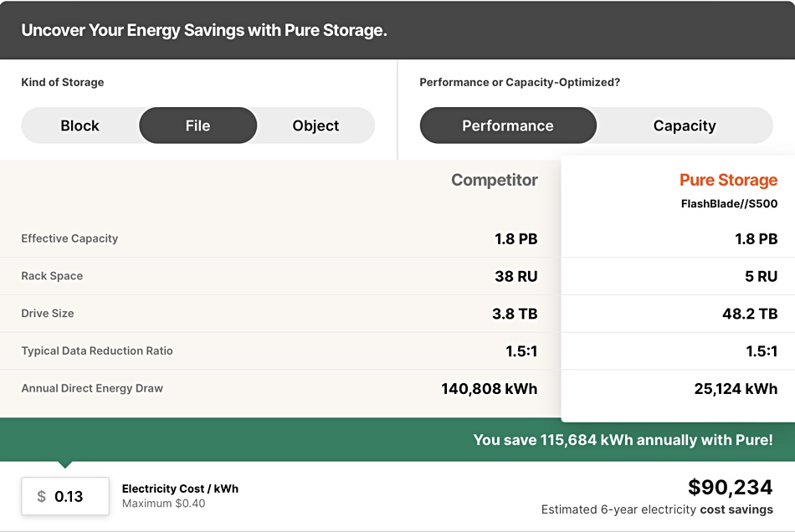Screen dimensions: 795x532
Task: Select Pure Storage's '1.8 PB' effective capacity value
Action: [756, 238]
